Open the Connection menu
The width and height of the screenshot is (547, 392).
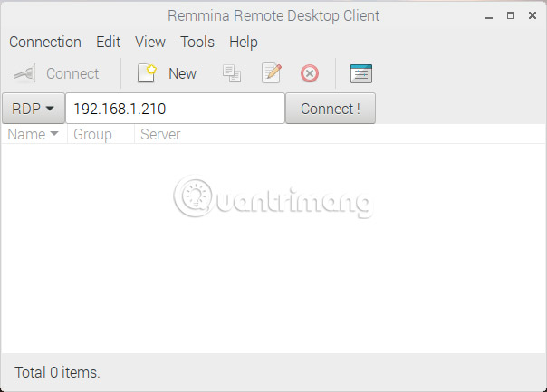[x=45, y=43]
